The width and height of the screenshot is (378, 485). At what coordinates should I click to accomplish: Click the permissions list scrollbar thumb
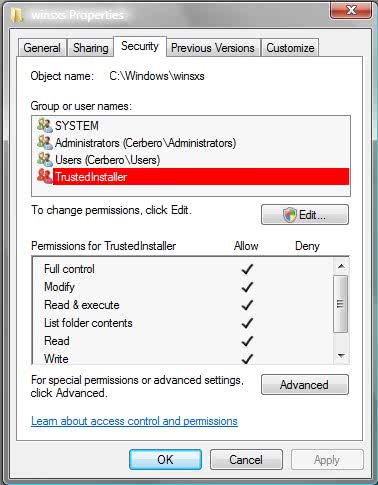(x=341, y=304)
